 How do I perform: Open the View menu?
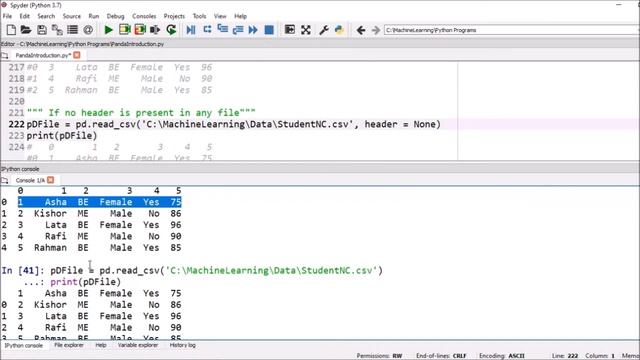(x=220, y=16)
